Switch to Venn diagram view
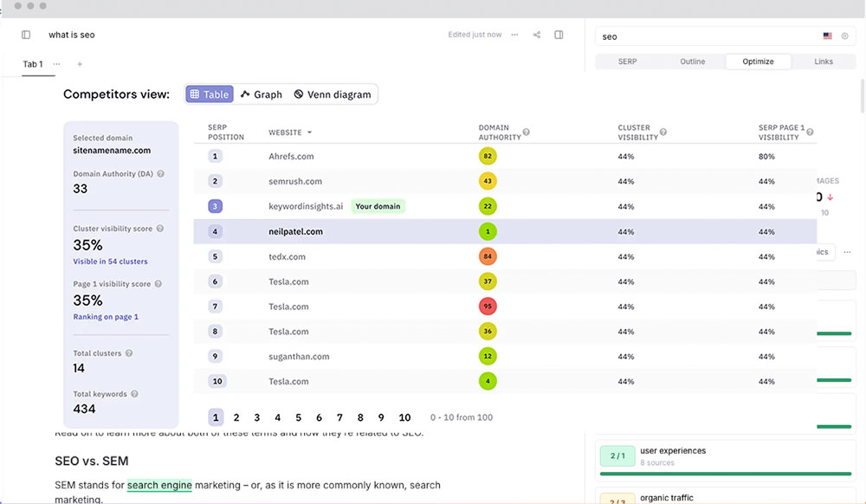866x504 pixels. pyautogui.click(x=333, y=94)
